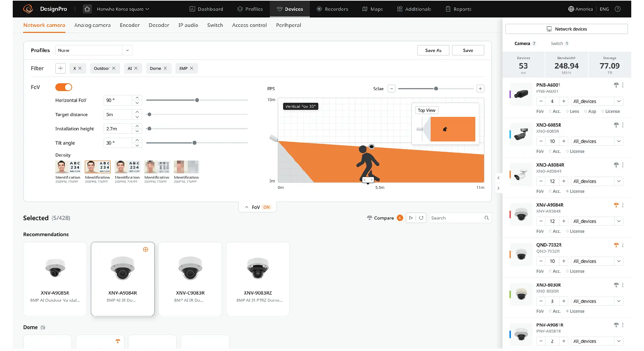Open the Reports tab

pyautogui.click(x=459, y=9)
